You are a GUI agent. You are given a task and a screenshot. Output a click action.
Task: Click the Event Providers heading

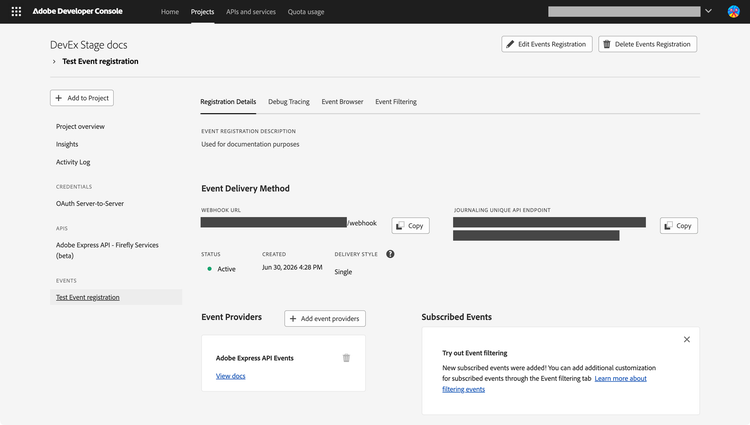coord(232,317)
